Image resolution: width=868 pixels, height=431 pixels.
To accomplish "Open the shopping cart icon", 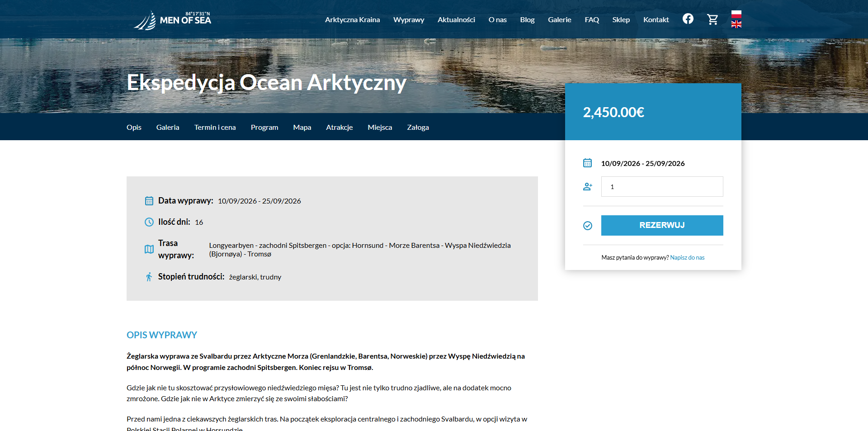I will pyautogui.click(x=712, y=19).
